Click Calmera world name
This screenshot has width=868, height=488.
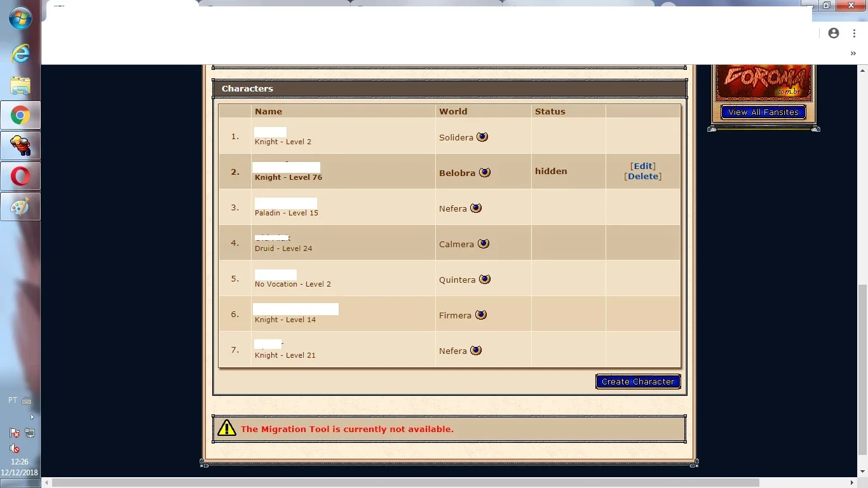coord(456,244)
